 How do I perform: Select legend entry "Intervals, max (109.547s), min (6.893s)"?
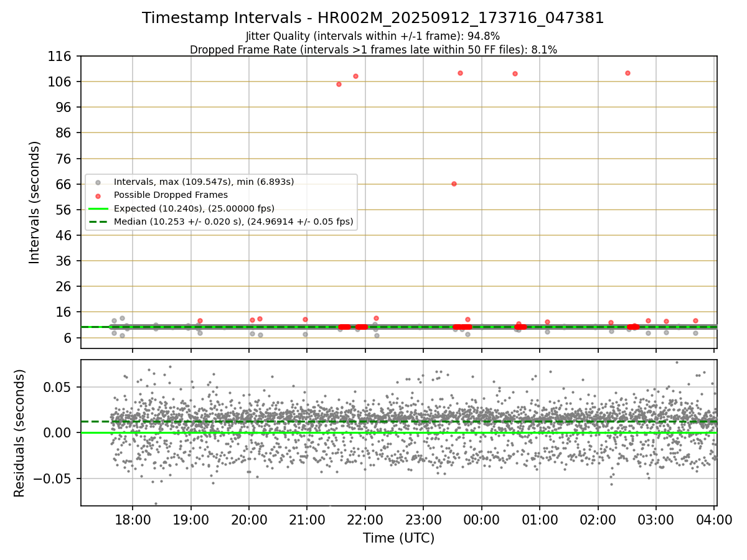click(x=204, y=182)
